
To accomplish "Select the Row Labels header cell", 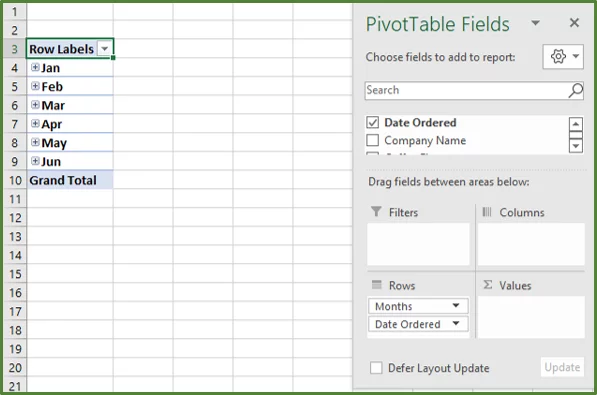I will click(70, 48).
